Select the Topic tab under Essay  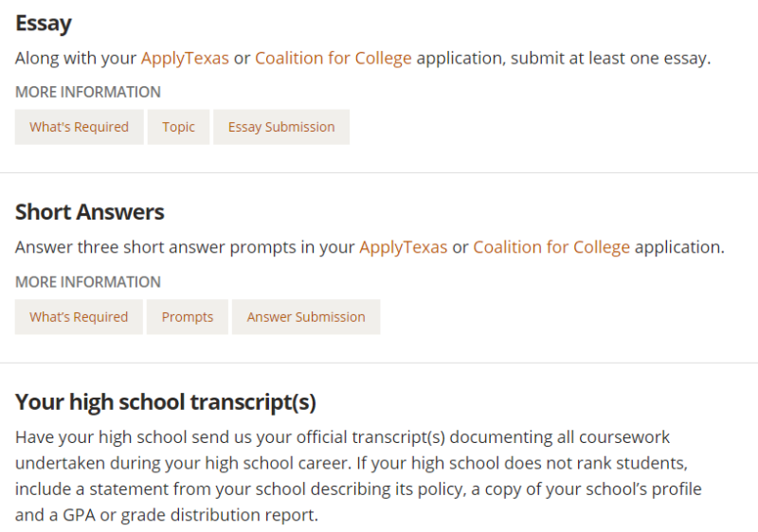[178, 127]
